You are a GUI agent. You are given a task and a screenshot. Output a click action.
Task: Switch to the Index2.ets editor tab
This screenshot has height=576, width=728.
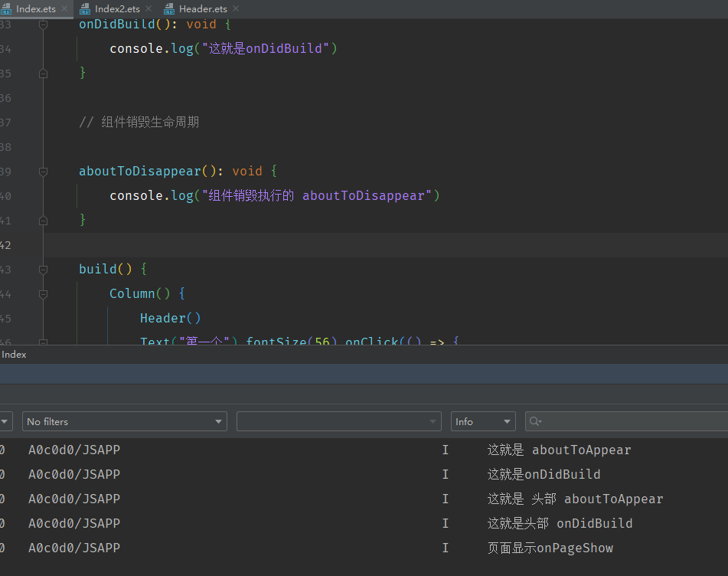[116, 9]
